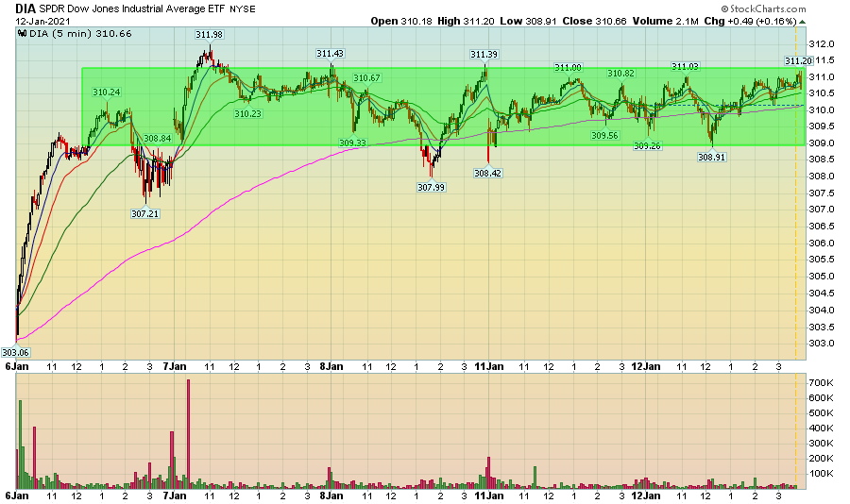Click the Chg +0.49 (+0.16%) value
Screen dimensions: 850x504
click(750, 21)
